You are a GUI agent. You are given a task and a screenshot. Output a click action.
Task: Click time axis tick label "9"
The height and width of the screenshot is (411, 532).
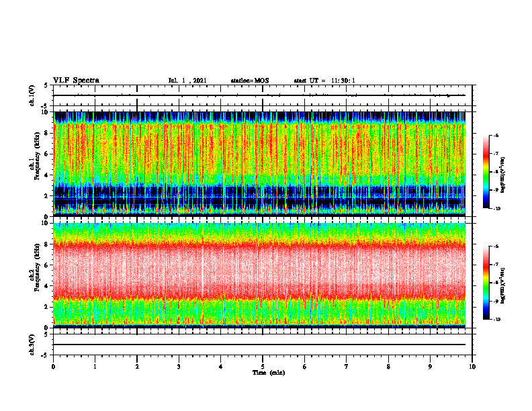pyautogui.click(x=430, y=367)
